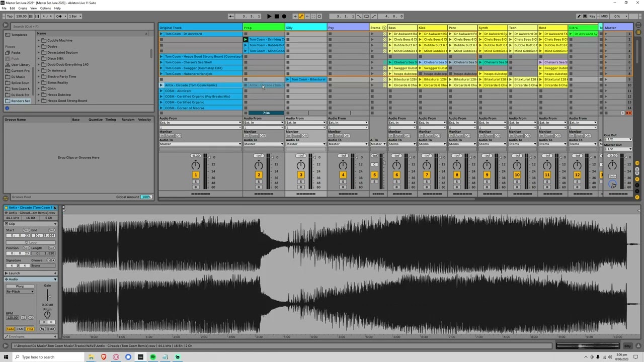Toggle the Fade switch in Audio tab
Image resolution: width=644 pixels, height=362 pixels.
[x=10, y=329]
